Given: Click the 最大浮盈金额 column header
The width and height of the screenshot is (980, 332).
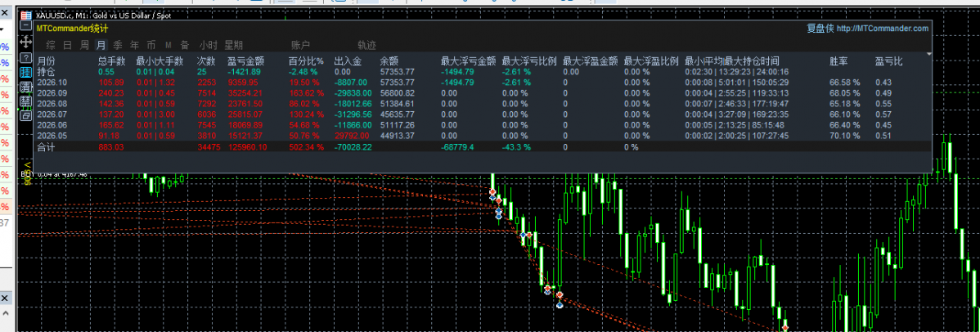Looking at the screenshot, I should (x=591, y=61).
